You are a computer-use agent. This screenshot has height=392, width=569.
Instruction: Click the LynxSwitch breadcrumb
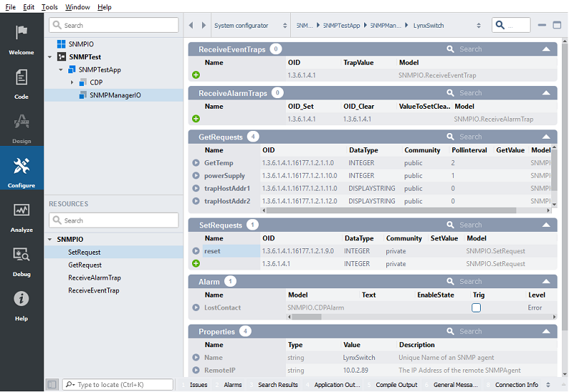click(428, 26)
